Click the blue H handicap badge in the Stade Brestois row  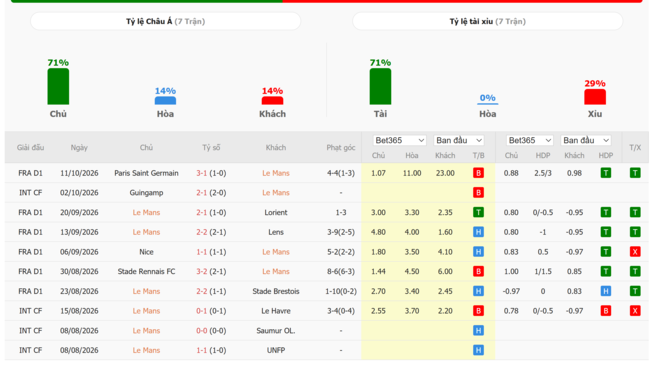point(606,291)
